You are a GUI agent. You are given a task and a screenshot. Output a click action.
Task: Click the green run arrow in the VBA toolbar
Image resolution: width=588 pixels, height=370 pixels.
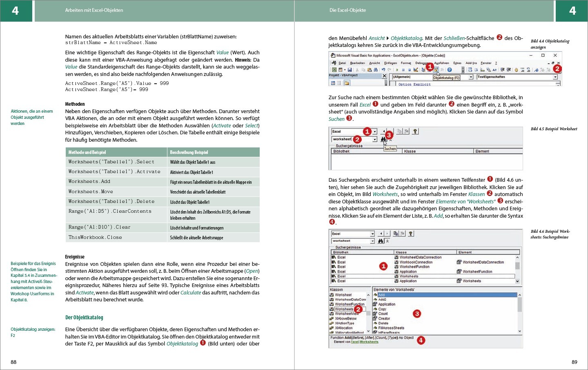397,70
